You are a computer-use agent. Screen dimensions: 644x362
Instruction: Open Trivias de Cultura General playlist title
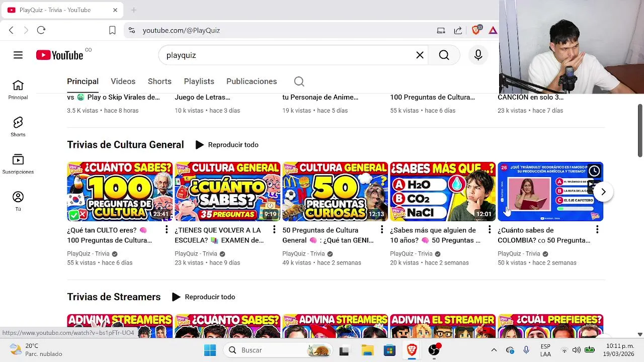coord(125,145)
